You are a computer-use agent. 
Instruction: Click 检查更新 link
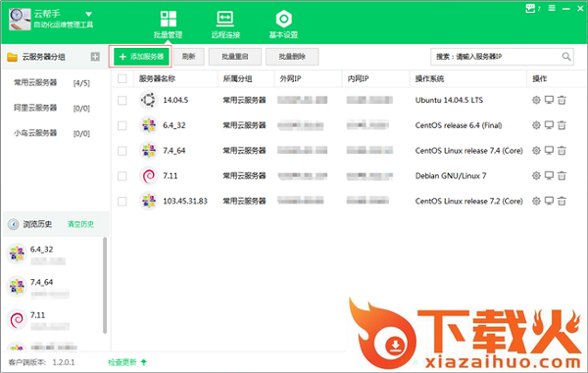(x=127, y=362)
